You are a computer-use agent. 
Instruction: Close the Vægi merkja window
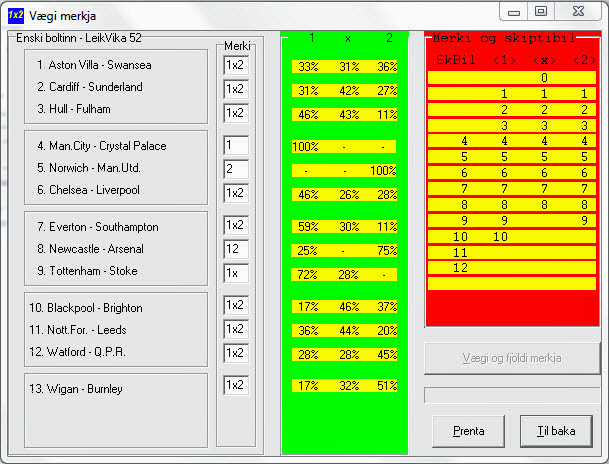tap(578, 11)
